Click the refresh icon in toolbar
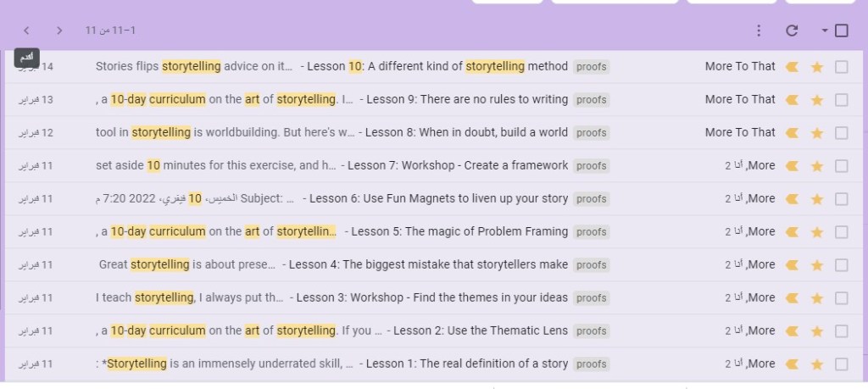The height and width of the screenshot is (389, 868). (792, 31)
